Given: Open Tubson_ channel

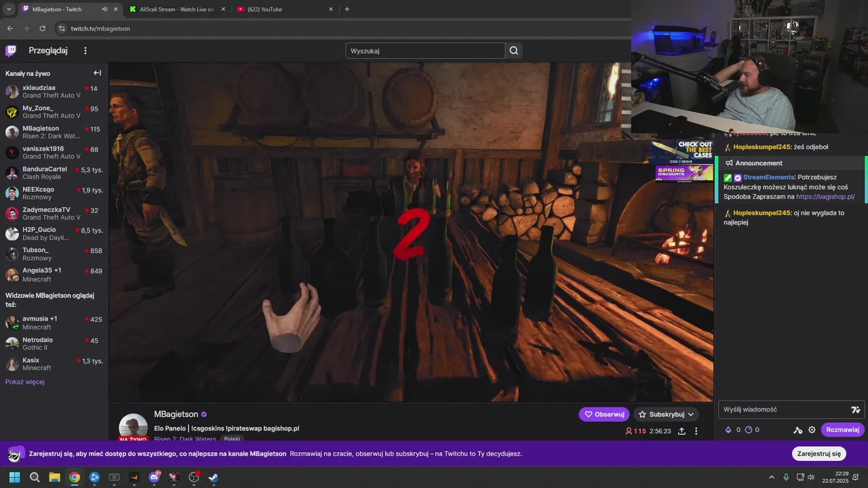Looking at the screenshot, I should point(54,254).
